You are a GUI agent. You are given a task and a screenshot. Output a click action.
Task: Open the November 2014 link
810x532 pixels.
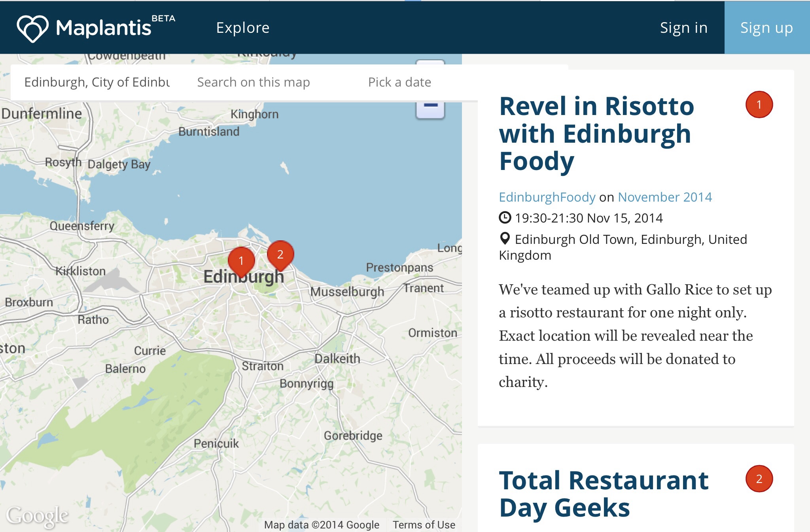tap(665, 197)
